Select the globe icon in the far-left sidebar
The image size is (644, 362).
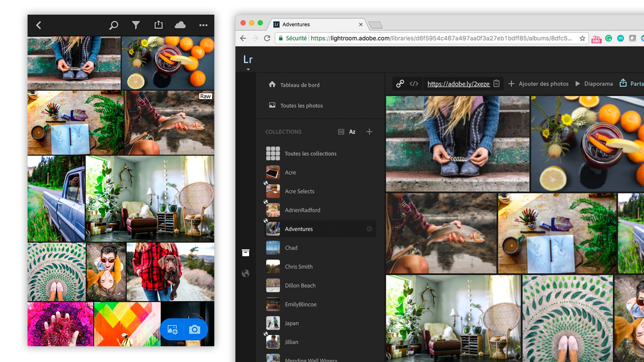click(x=245, y=274)
